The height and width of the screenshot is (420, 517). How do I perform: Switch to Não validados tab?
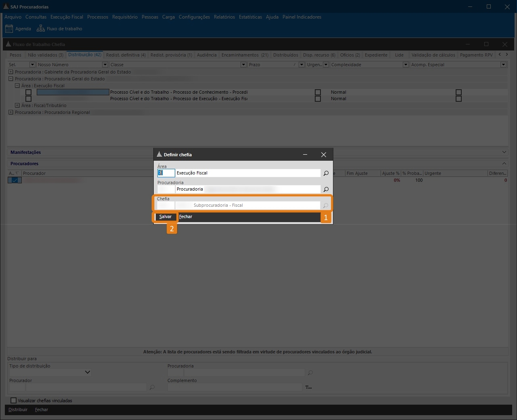[x=46, y=55]
